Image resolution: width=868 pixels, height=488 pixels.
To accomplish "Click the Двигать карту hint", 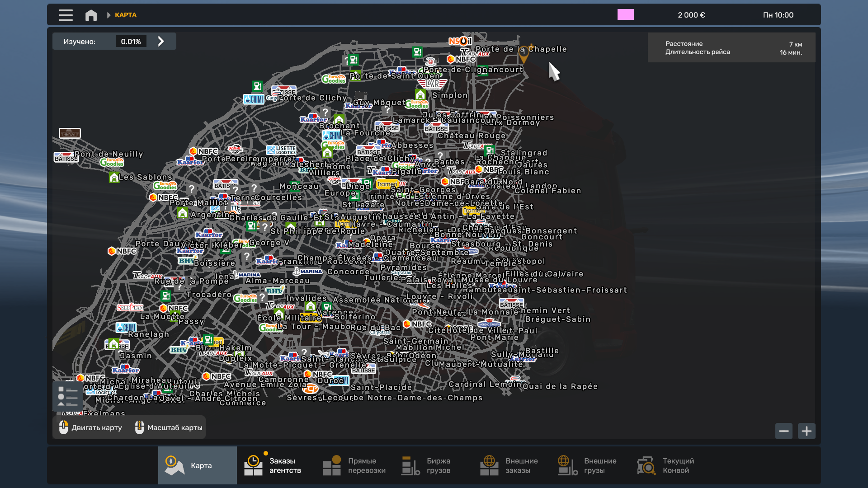I will (90, 427).
